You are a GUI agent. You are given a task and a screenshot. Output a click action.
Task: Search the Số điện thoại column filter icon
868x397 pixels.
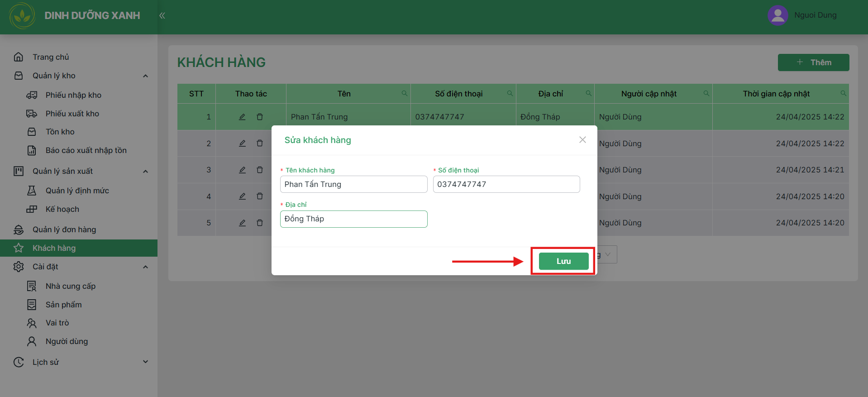(510, 93)
